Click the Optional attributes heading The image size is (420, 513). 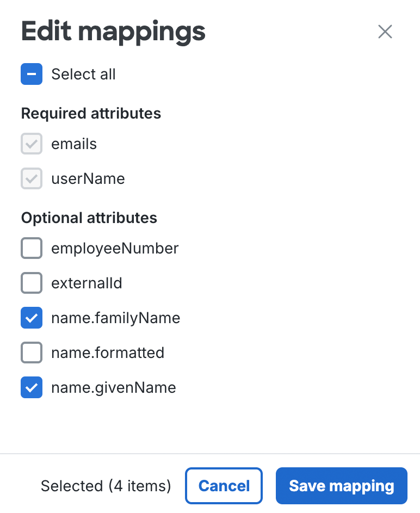click(89, 218)
